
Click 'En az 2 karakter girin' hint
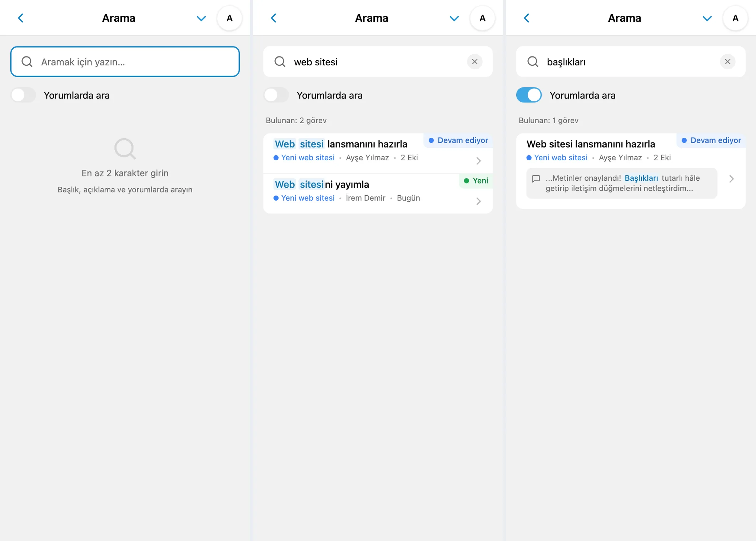[x=125, y=173]
